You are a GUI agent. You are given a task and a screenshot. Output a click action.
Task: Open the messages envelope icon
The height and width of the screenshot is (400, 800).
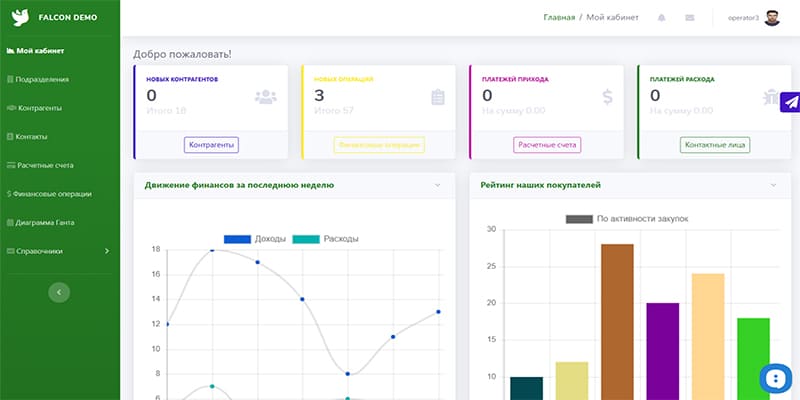click(689, 17)
